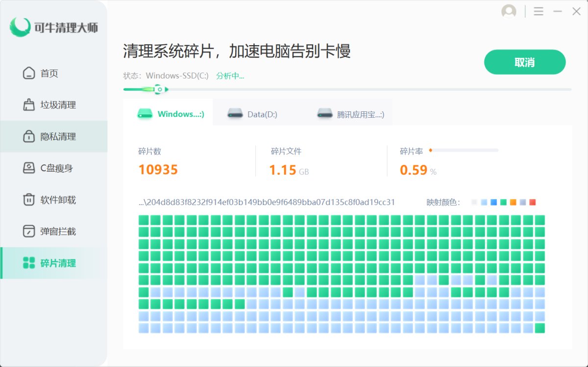
Task: Open the C盘瘦身 section
Action: click(x=54, y=168)
